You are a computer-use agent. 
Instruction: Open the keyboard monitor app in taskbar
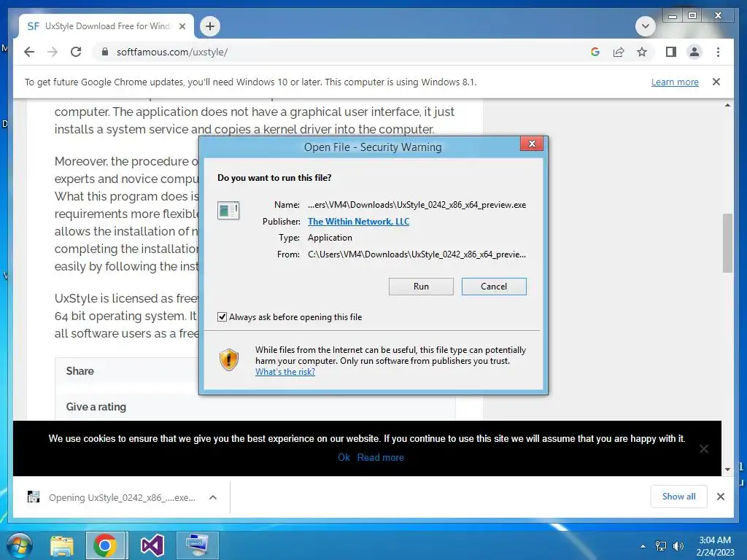(197, 545)
